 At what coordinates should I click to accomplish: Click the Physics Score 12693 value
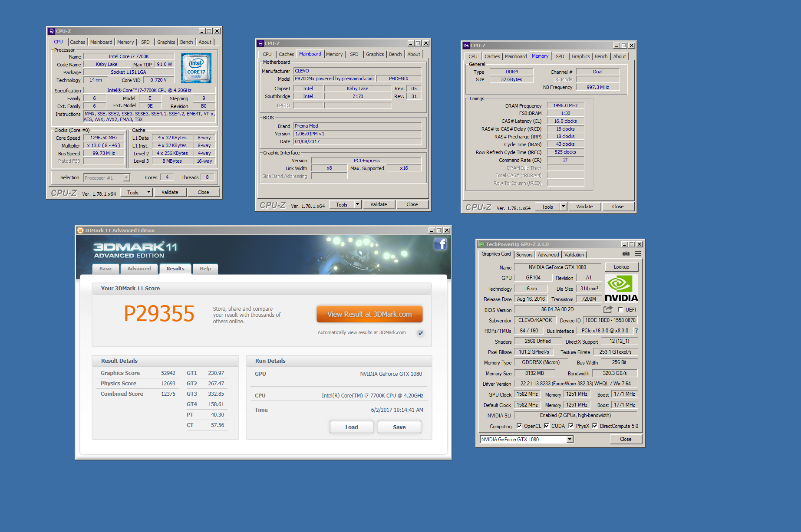[168, 384]
